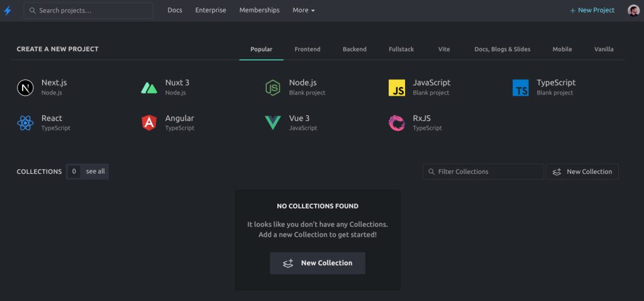The height and width of the screenshot is (301, 644).
Task: Click the Vue 3 green V icon
Action: [x=273, y=123]
